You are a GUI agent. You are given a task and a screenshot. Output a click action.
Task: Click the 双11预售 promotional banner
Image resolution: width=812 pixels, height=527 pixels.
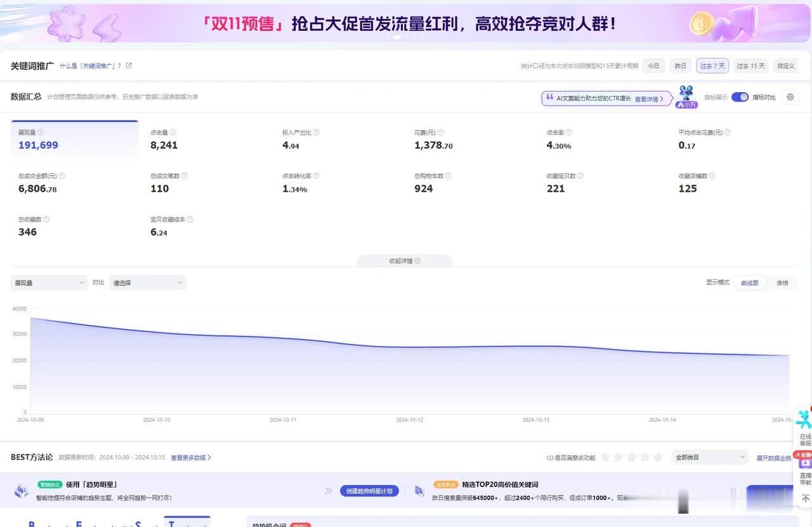(406, 23)
